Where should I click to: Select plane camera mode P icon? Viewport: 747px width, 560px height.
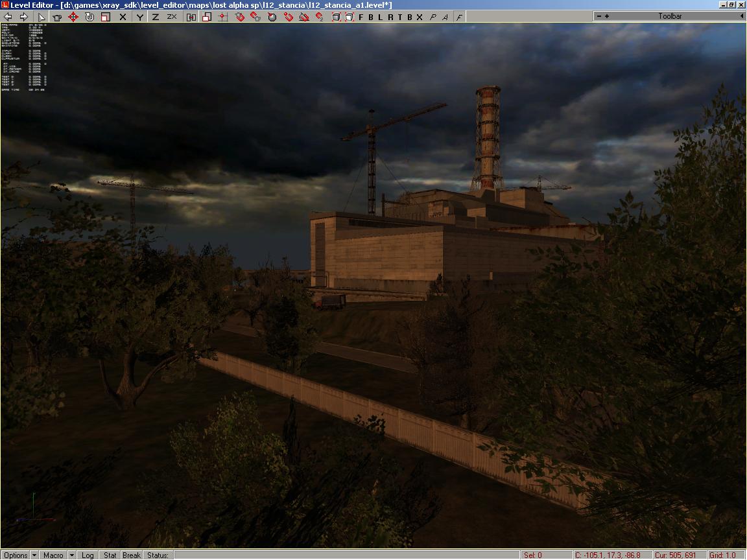pos(433,17)
